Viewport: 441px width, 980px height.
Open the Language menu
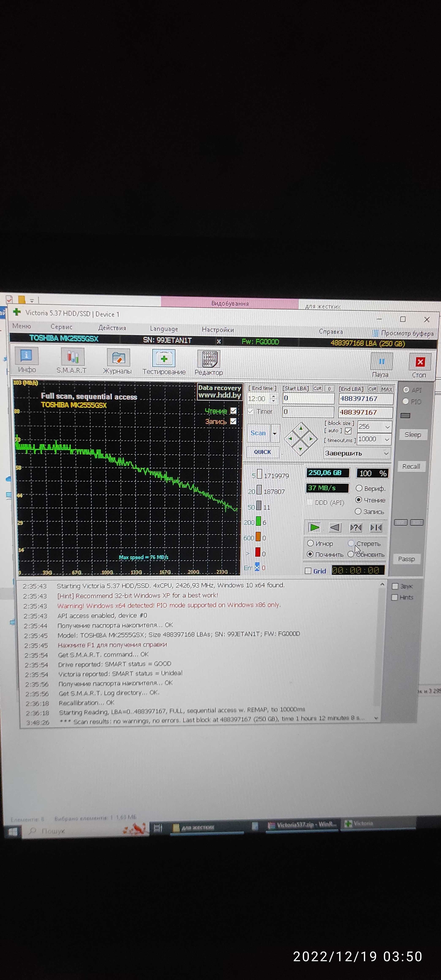(164, 329)
